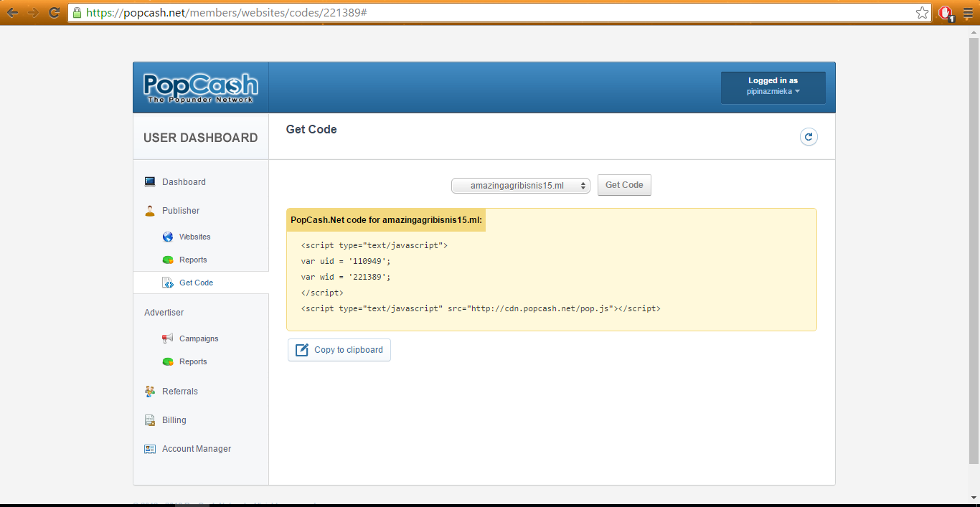
Task: Click the USER DASHBOARD heading
Action: (201, 138)
